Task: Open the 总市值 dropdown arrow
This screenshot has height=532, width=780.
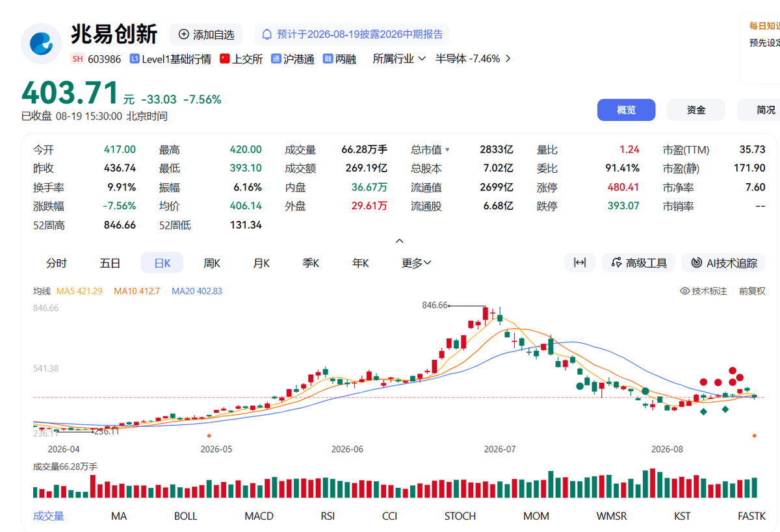Action: tap(447, 150)
